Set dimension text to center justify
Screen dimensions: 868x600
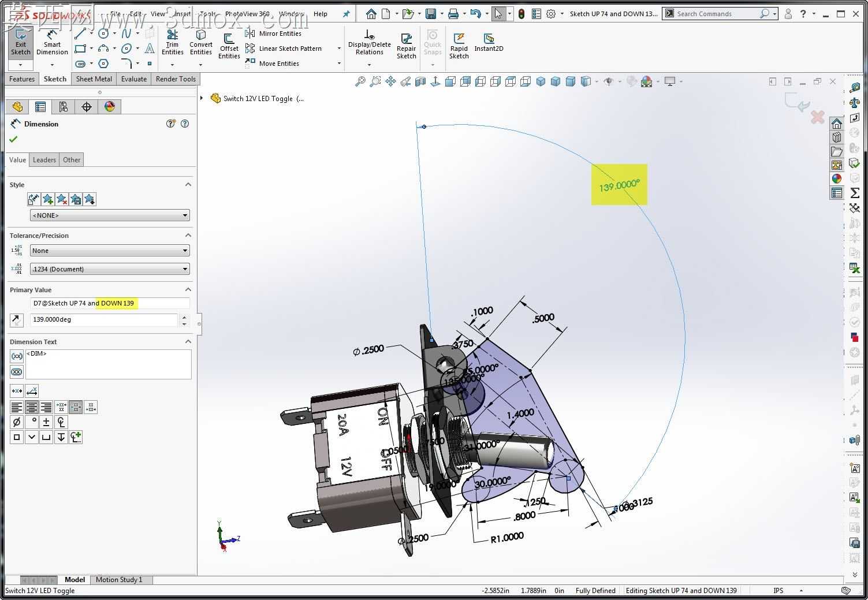click(x=31, y=408)
